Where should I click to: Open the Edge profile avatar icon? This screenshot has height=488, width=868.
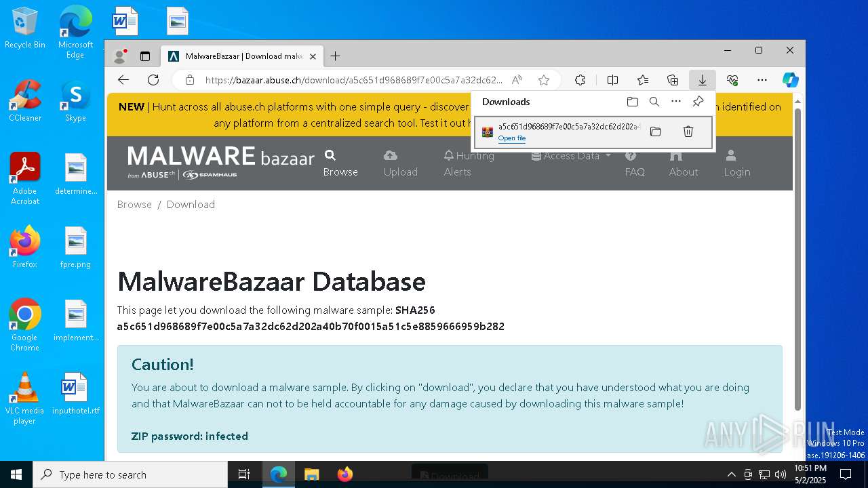coord(120,56)
